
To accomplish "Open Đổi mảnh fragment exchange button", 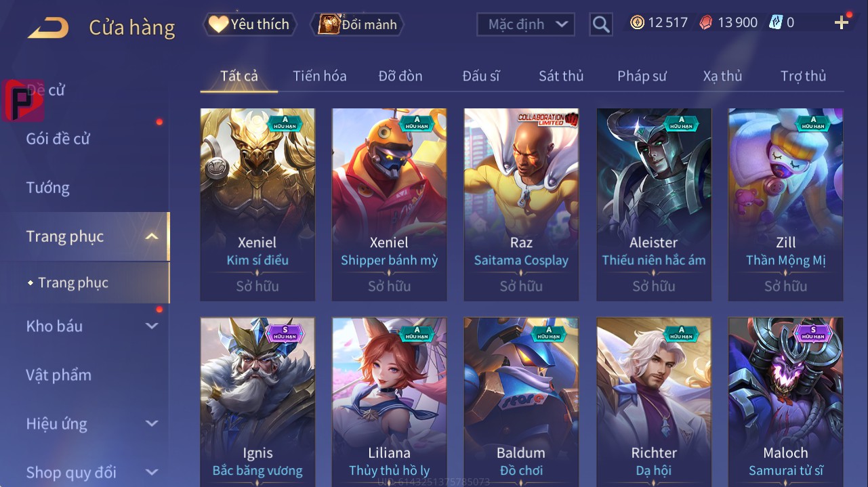I will point(358,24).
